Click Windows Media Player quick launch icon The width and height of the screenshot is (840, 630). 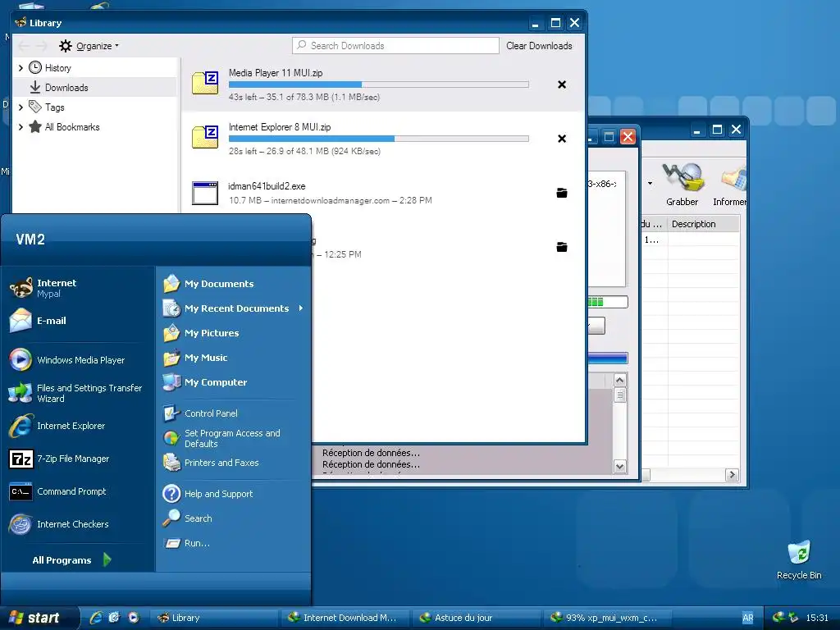(x=134, y=618)
